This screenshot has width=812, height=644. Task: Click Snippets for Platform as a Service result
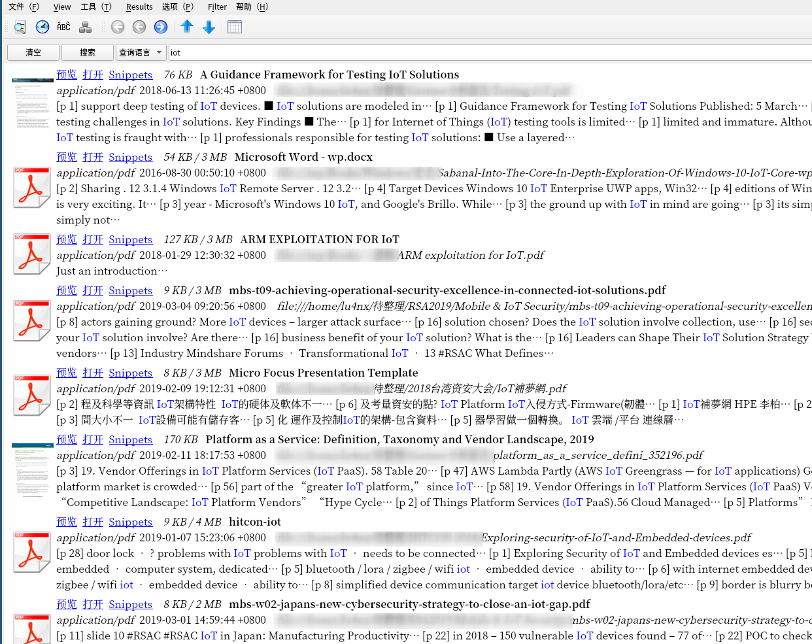131,439
